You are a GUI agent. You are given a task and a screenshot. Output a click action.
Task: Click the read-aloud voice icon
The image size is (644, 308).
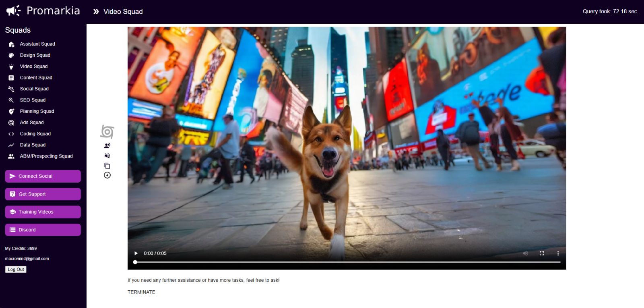pos(107,146)
